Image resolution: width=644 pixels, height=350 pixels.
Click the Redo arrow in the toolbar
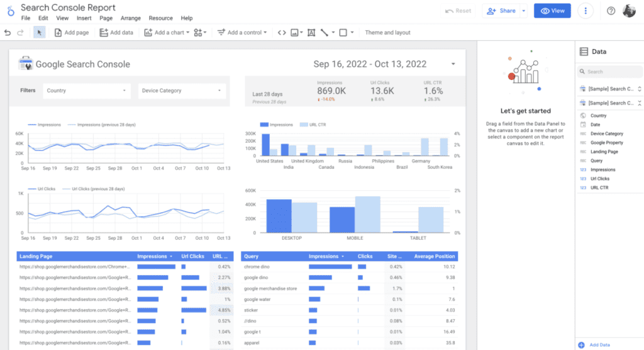[x=19, y=33]
